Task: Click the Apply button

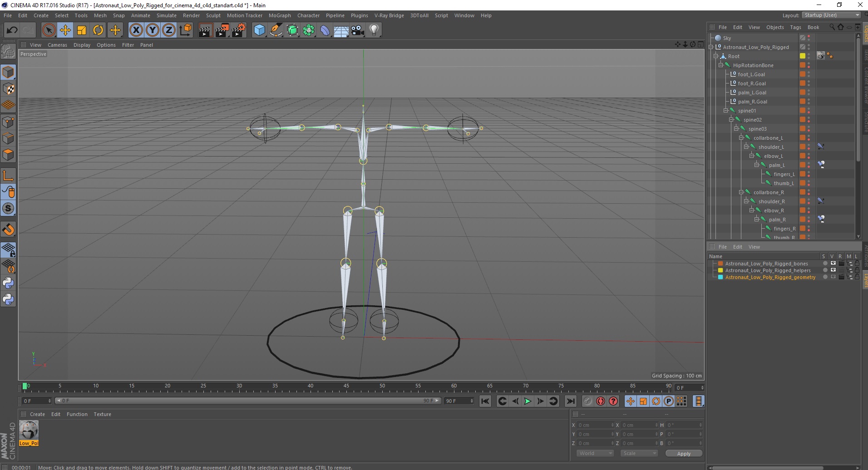Action: pos(684,453)
